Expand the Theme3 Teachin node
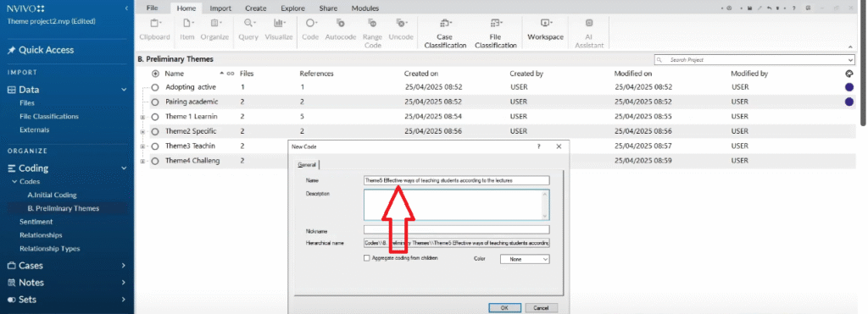The height and width of the screenshot is (314, 868). click(x=142, y=146)
